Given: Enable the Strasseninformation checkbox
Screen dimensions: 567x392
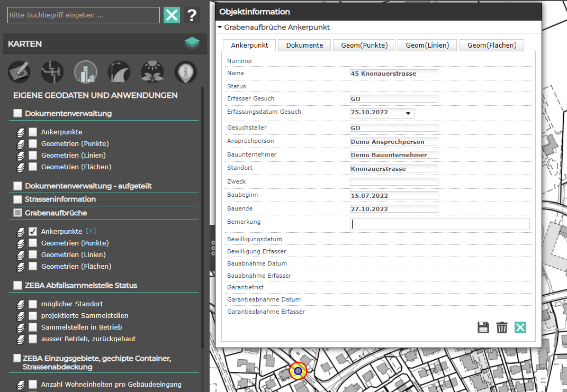Looking at the screenshot, I should [18, 199].
